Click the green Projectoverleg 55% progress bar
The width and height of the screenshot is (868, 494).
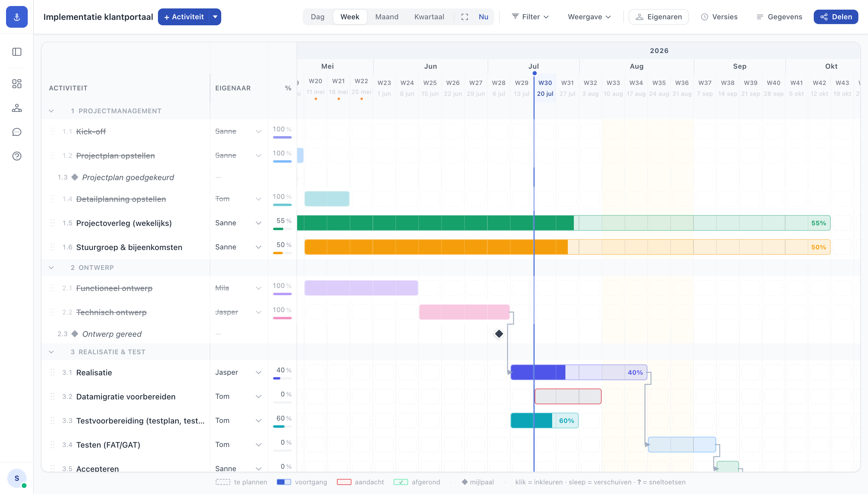(564, 223)
